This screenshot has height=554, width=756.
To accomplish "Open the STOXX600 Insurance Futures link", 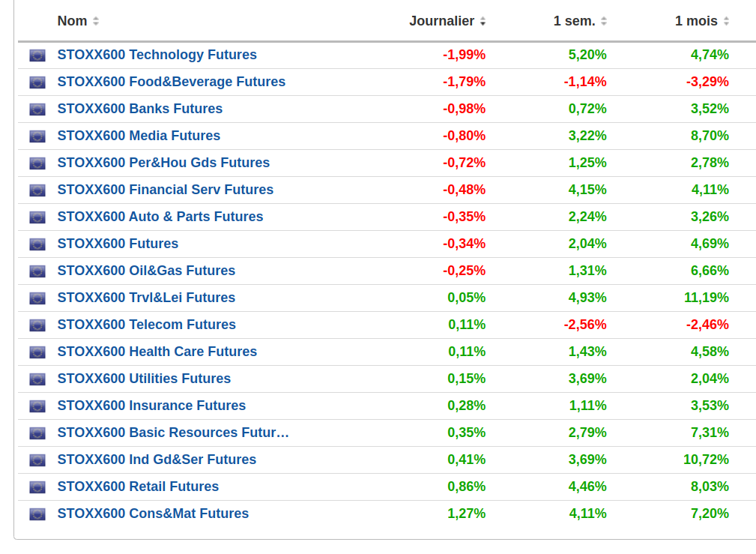I will point(151,406).
